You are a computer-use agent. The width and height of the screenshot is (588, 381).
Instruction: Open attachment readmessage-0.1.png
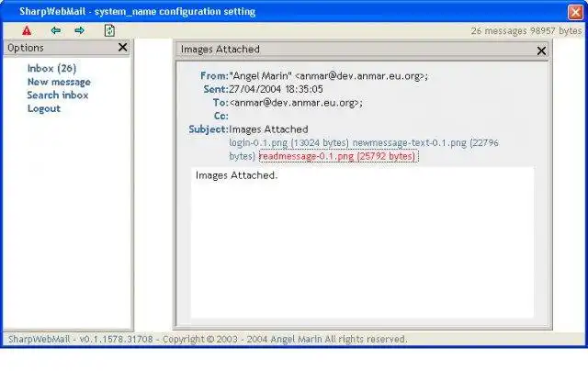click(x=338, y=156)
